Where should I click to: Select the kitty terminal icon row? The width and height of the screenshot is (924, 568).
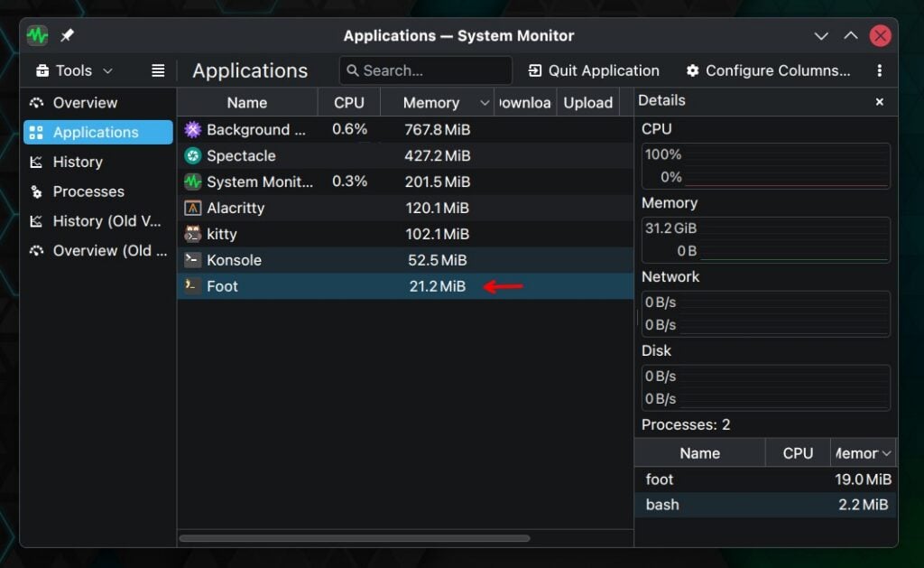pos(192,234)
